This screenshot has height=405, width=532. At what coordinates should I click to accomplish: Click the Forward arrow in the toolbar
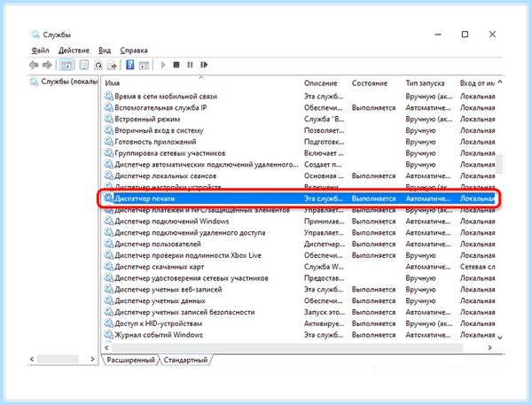(x=47, y=65)
